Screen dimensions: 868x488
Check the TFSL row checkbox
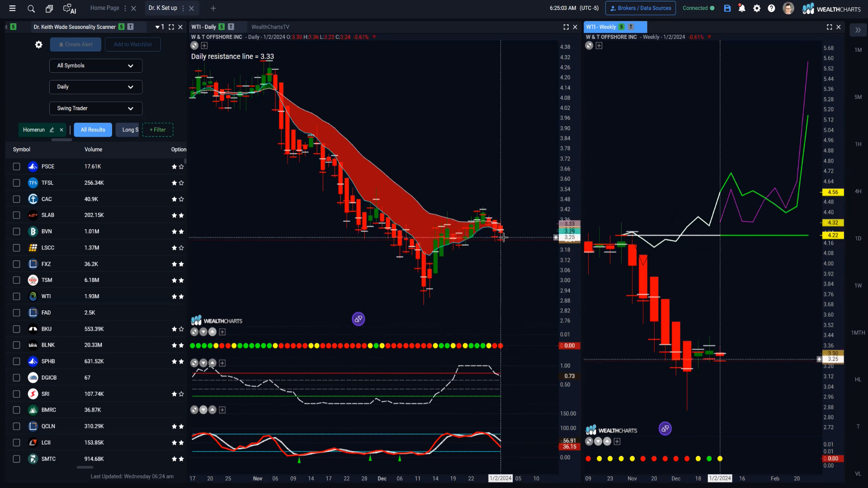pos(17,183)
